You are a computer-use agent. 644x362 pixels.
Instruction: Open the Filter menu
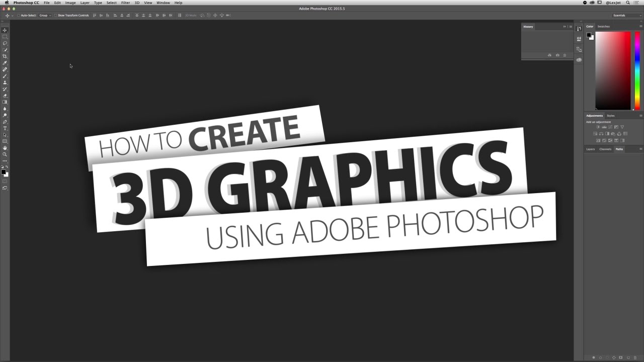(x=125, y=3)
